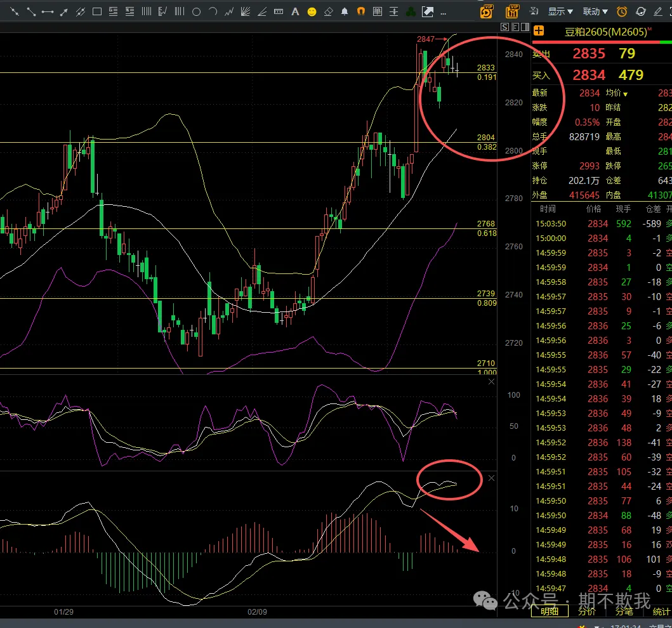Image resolution: width=672 pixels, height=628 pixels.
Task: Open the 联动 dropdown menu
Action: [x=595, y=11]
